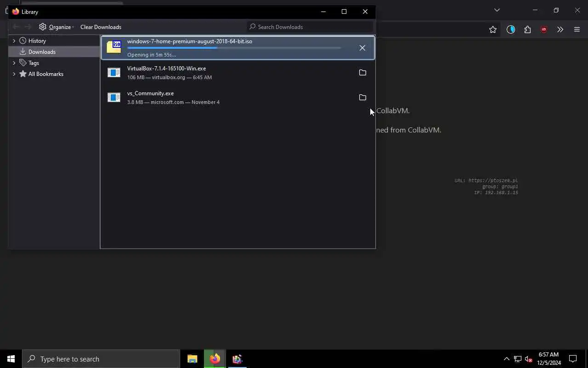Click the Search Downloads field
This screenshot has height=368, width=588.
311,27
